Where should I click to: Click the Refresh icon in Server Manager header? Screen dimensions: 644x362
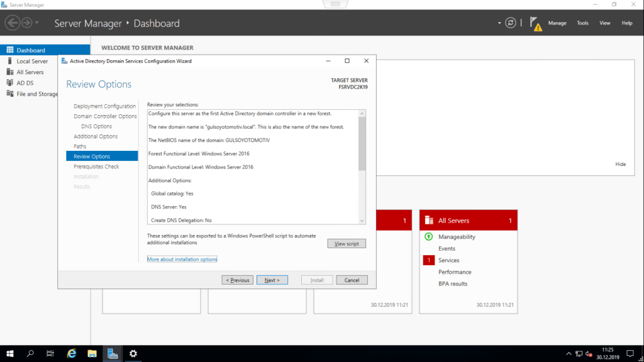(511, 23)
